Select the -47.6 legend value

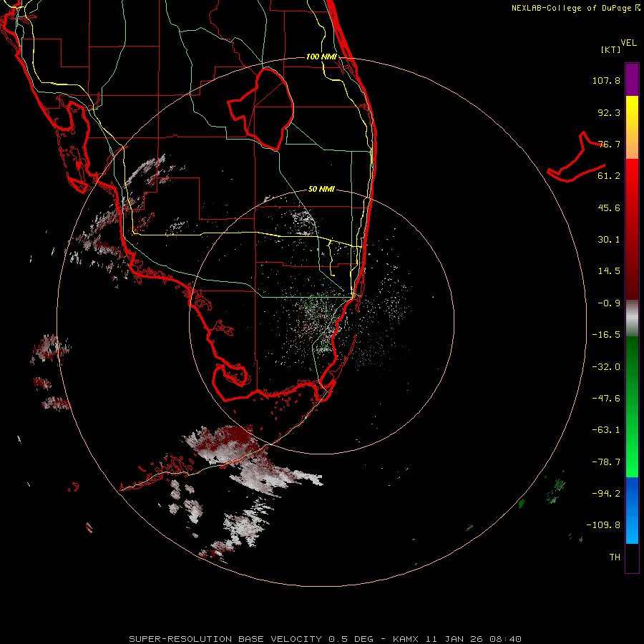[606, 399]
